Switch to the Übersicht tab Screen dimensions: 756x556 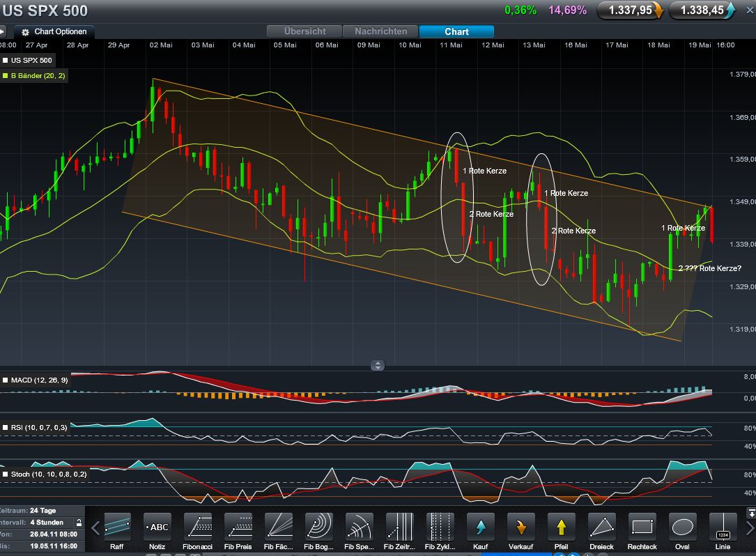[304, 31]
